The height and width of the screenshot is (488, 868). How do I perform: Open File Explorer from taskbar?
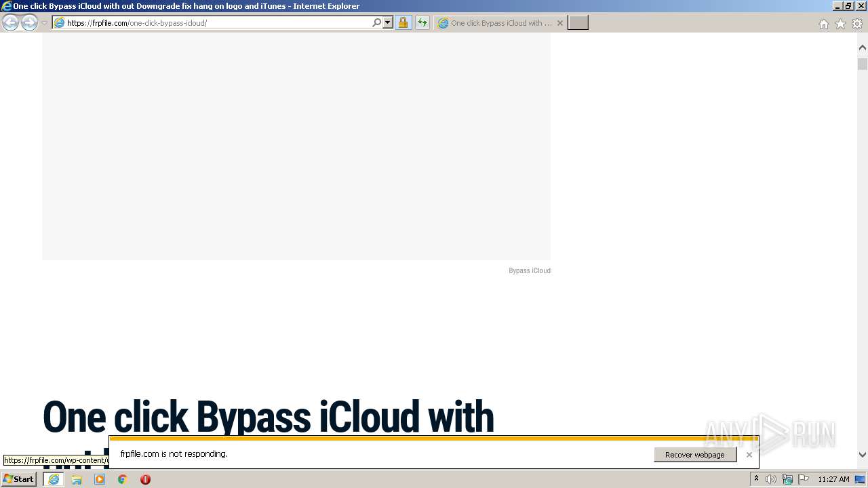coord(77,479)
